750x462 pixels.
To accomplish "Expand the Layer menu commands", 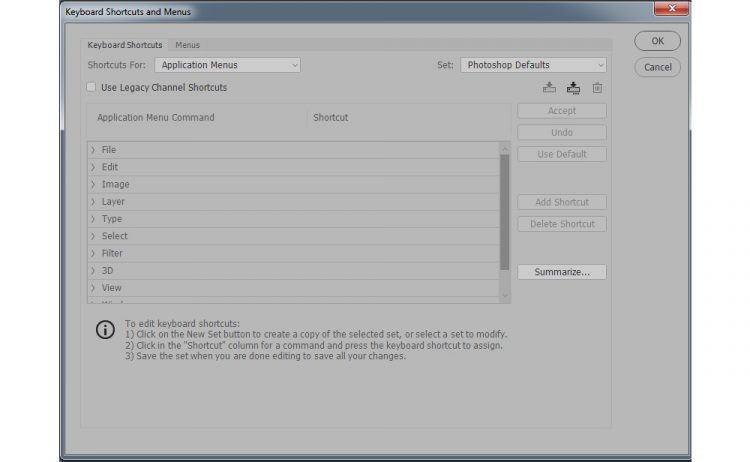I will click(x=93, y=201).
